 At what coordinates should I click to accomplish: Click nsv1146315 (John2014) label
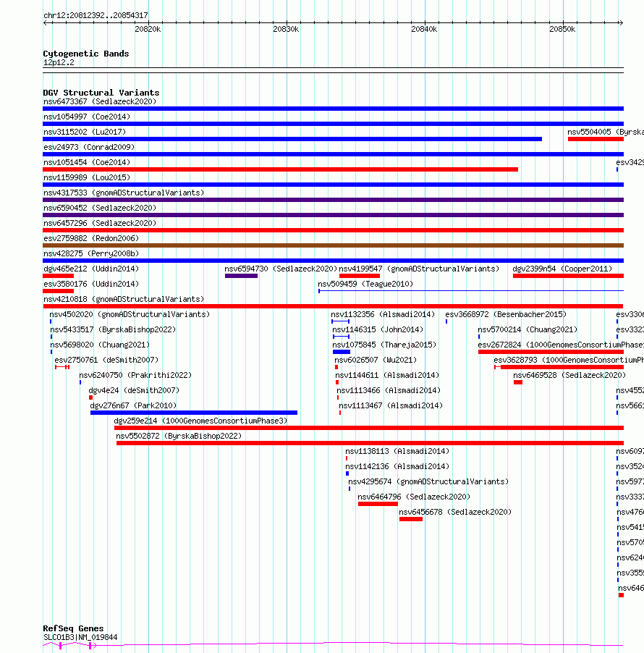378,330
